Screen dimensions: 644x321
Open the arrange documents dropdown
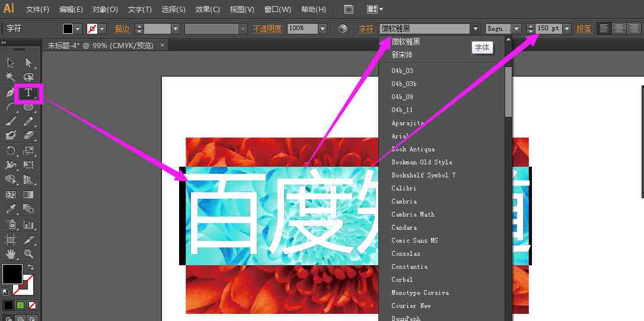pyautogui.click(x=375, y=9)
